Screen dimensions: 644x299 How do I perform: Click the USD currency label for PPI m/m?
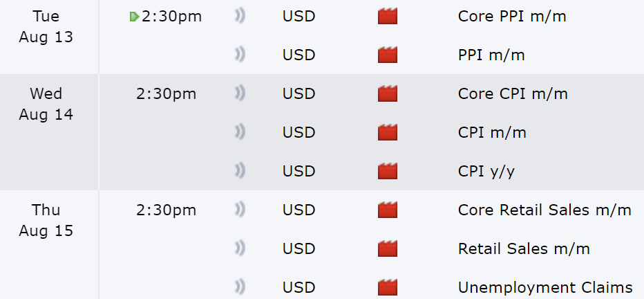pos(299,55)
